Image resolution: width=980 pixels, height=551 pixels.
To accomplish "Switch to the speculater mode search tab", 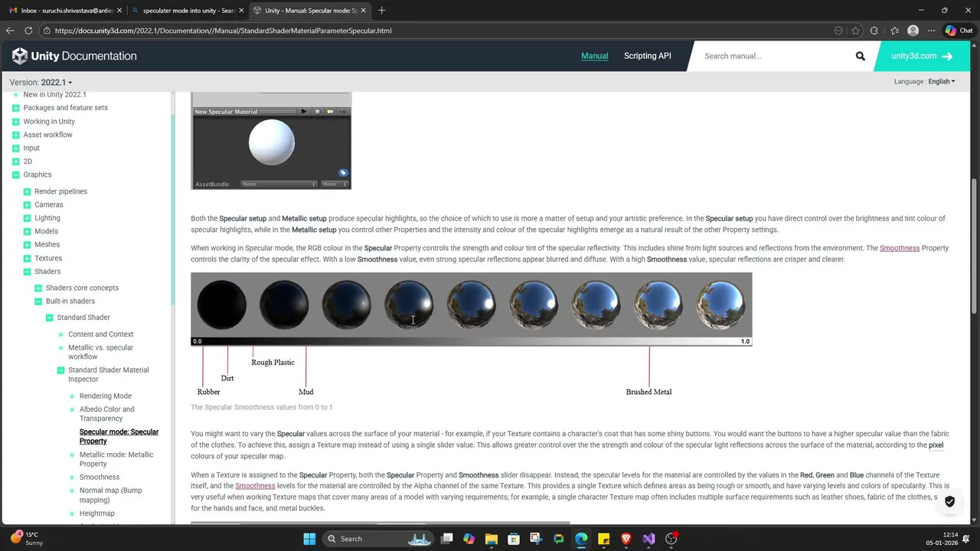I will tap(188, 10).
